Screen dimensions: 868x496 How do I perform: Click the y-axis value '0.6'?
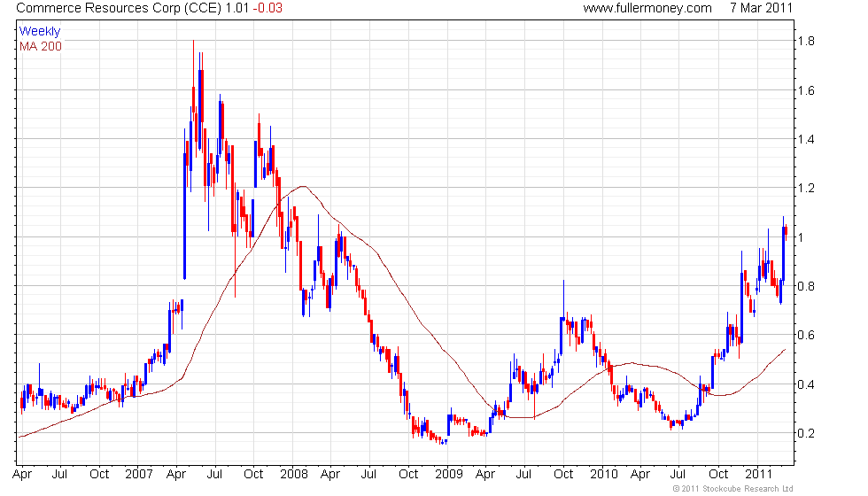[x=806, y=336]
